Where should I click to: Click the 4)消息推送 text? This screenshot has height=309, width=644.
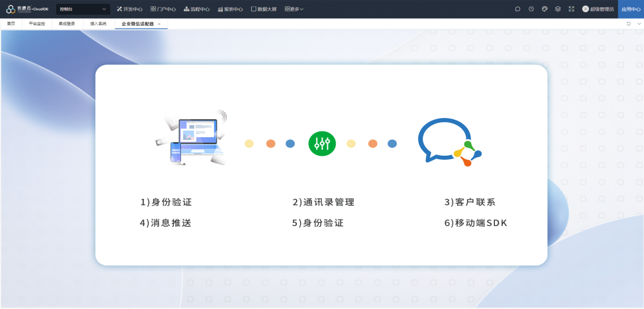[x=166, y=223]
